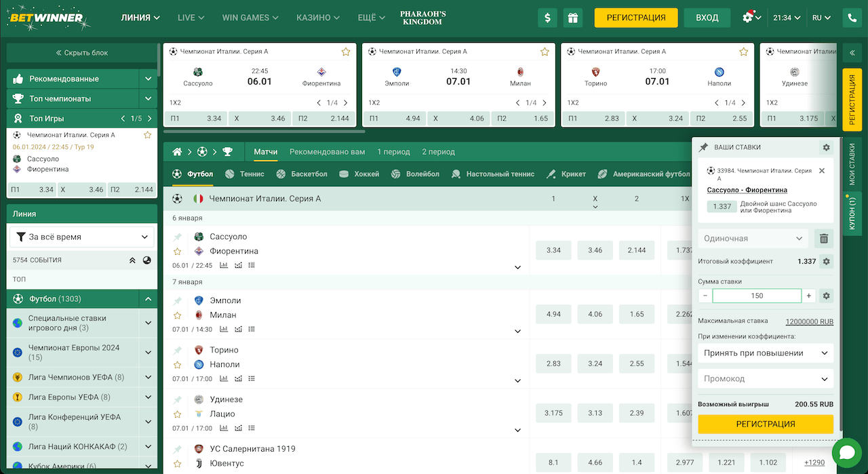Screen dimensions: 868x474
Task: Remove Сассуоло - Фиорентина bet from slip
Action: pos(822,171)
